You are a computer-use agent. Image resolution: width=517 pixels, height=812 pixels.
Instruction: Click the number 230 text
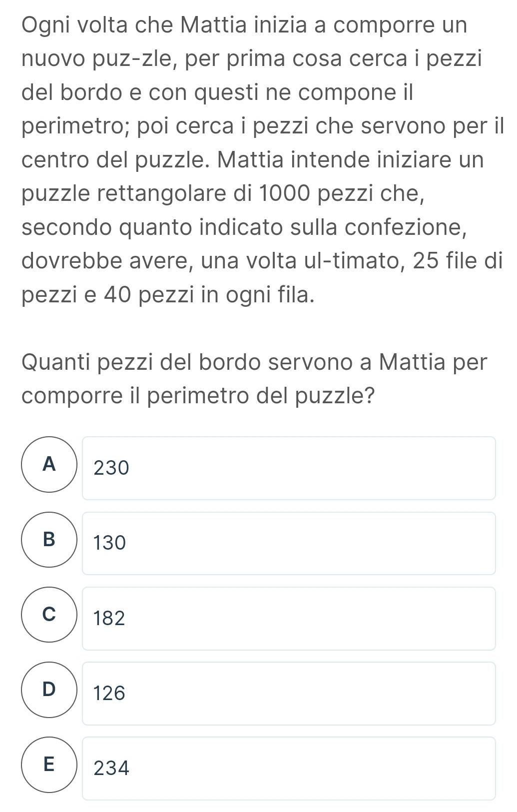(111, 468)
